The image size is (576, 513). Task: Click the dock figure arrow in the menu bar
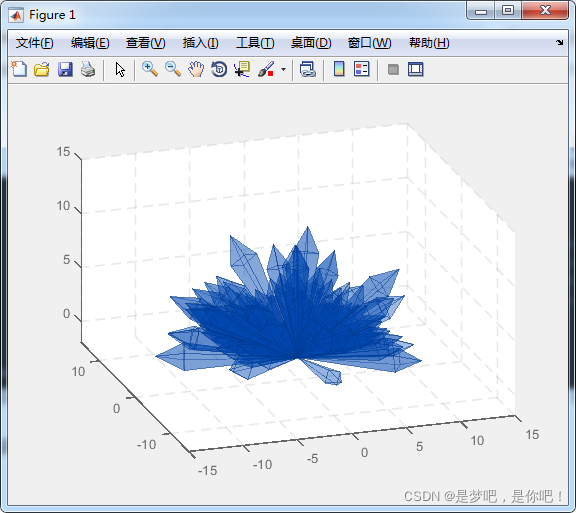point(559,42)
